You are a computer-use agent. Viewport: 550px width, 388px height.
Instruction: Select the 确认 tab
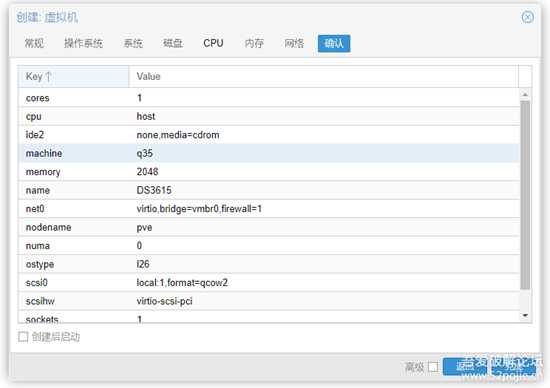334,44
